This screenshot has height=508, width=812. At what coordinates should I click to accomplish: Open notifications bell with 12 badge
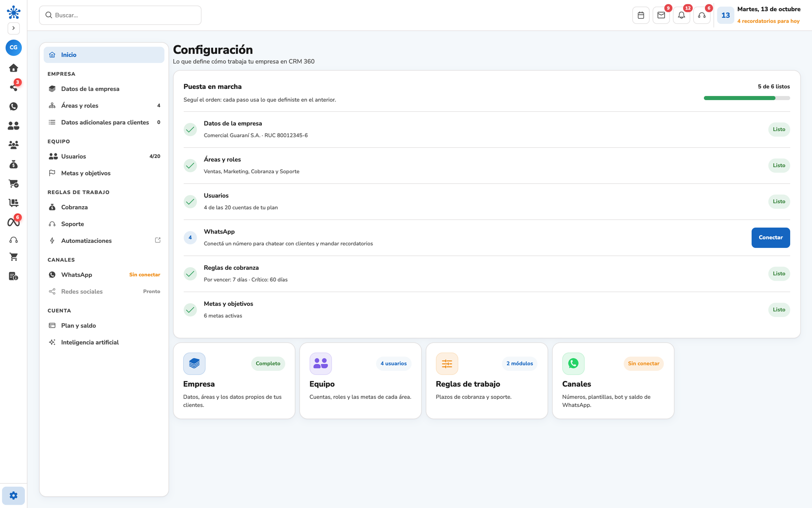[x=682, y=15]
